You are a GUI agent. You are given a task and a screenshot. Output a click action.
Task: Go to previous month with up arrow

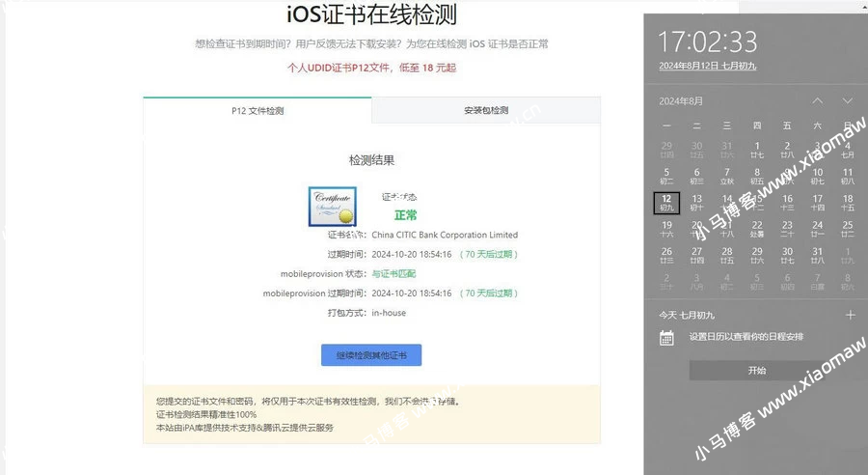[818, 100]
